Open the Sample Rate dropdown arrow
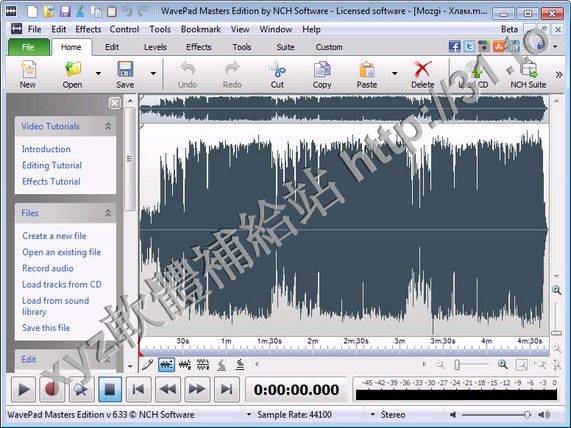This screenshot has height=428, width=571. 249,415
